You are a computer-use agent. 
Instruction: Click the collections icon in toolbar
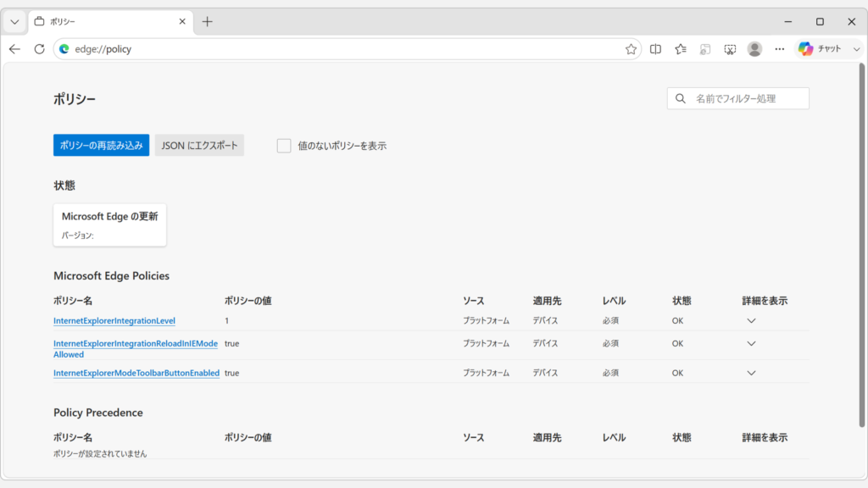[705, 48]
